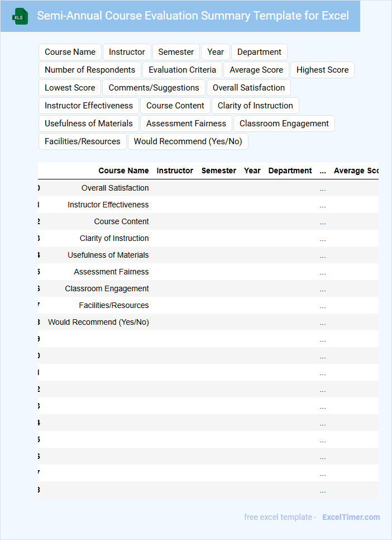Select the Course Content table cell
This screenshot has height=540, width=392.
tap(121, 222)
